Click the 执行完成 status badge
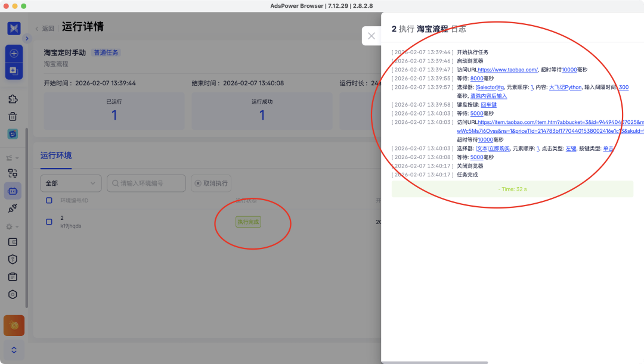This screenshot has width=644, height=364. point(248,222)
